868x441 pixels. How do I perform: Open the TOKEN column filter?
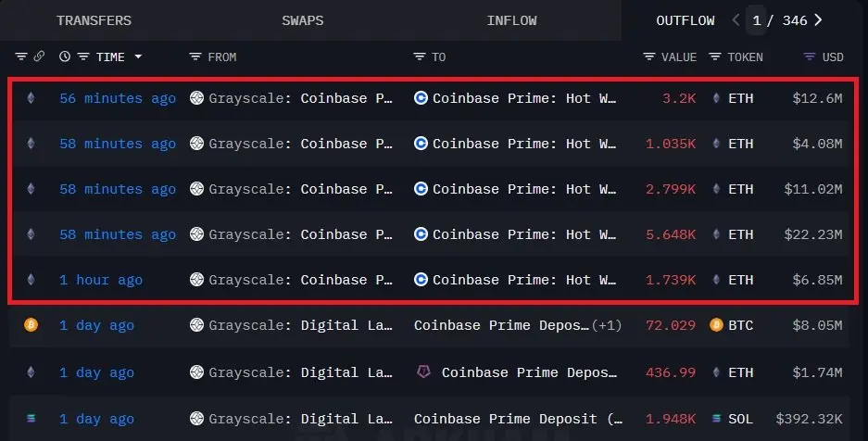point(715,57)
